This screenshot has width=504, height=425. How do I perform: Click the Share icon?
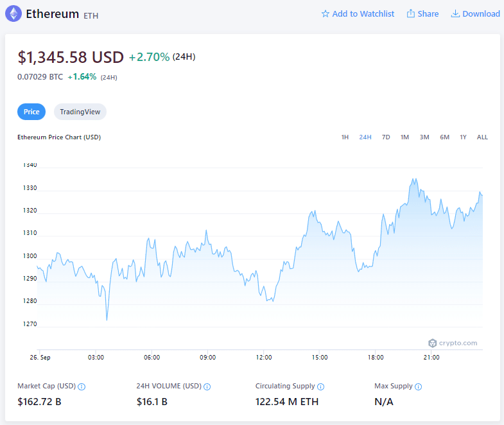(411, 13)
